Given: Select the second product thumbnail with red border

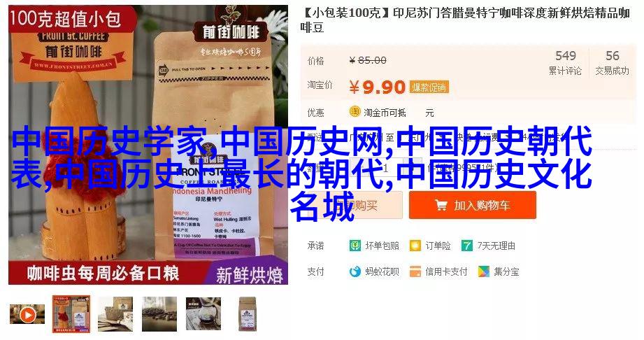Looking at the screenshot, I should tap(71, 314).
